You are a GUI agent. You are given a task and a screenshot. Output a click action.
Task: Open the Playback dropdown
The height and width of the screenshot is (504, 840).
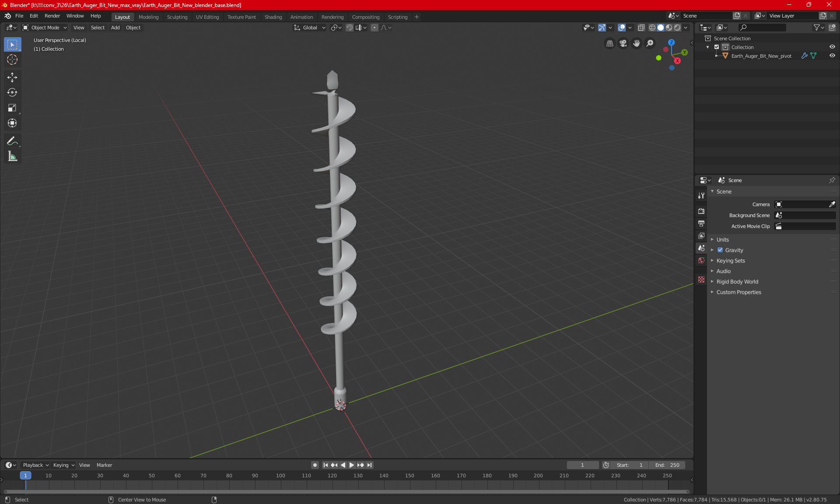pos(35,465)
